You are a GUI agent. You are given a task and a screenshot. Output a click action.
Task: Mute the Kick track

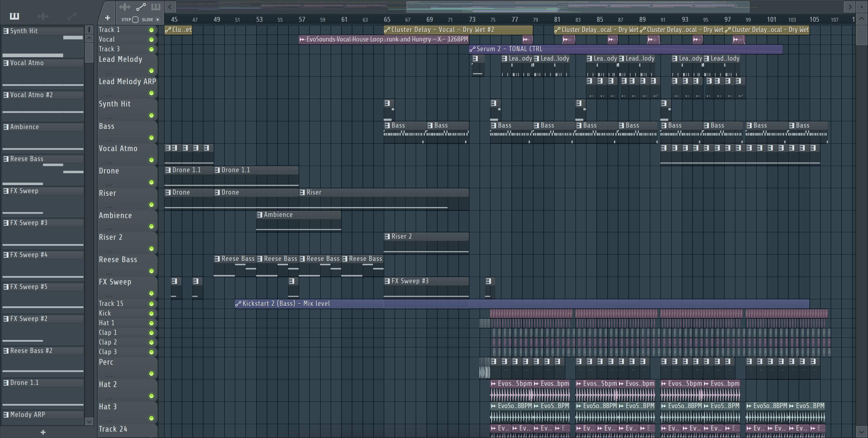click(152, 314)
